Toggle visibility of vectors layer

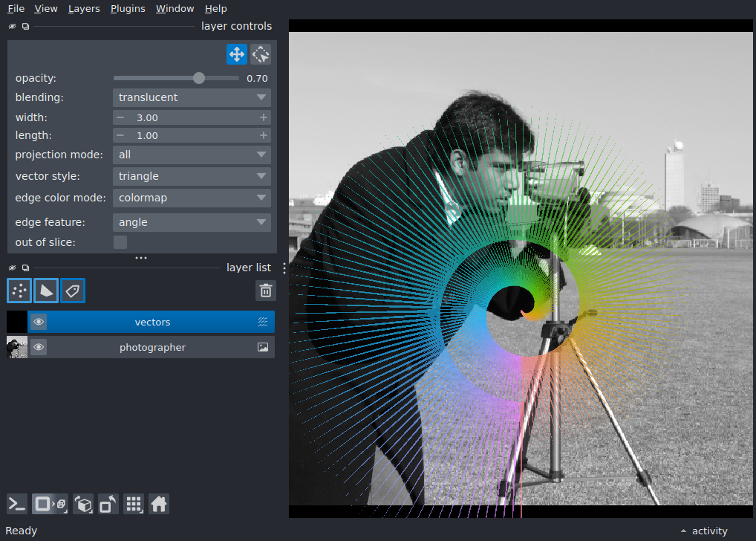(x=39, y=322)
